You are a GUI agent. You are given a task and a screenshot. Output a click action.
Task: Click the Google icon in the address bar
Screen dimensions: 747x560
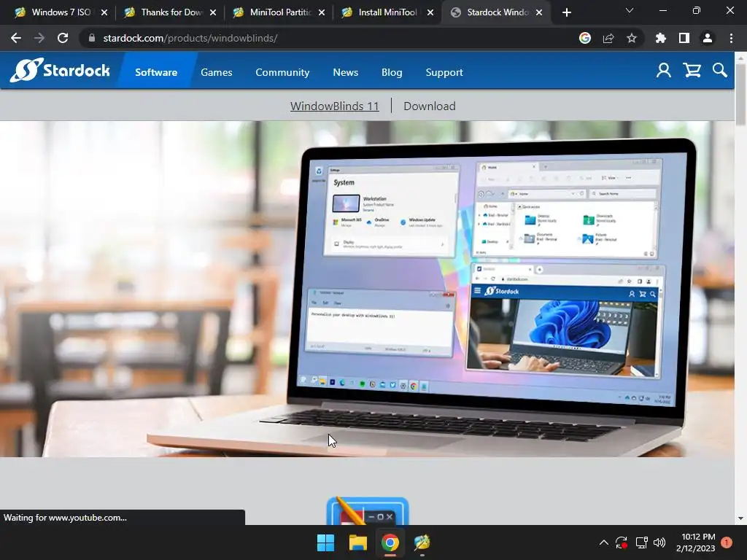[585, 38]
